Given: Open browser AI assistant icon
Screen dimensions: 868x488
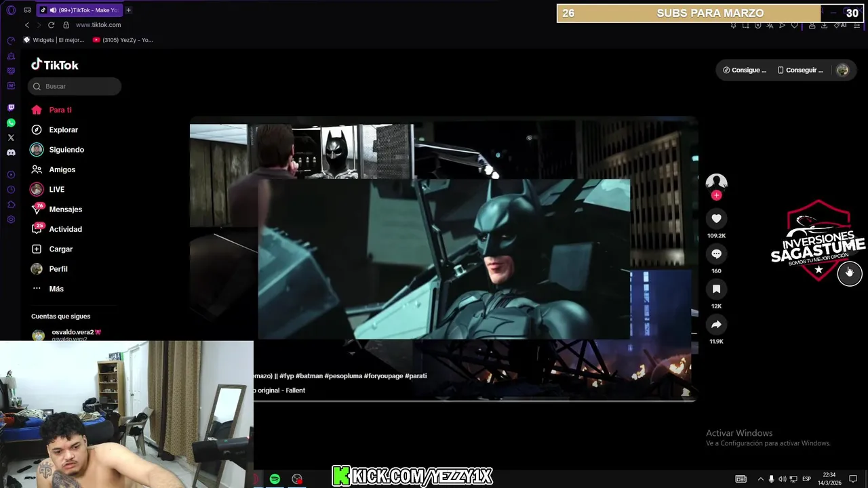Looking at the screenshot, I should tap(840, 25).
